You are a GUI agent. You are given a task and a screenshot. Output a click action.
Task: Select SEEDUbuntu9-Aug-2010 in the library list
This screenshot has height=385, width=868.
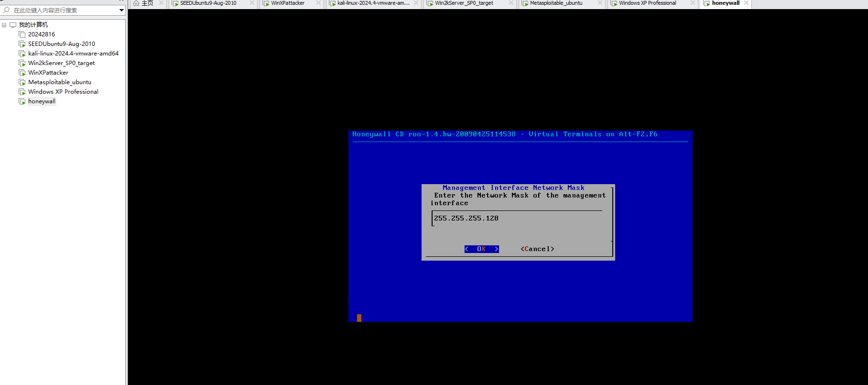click(62, 44)
